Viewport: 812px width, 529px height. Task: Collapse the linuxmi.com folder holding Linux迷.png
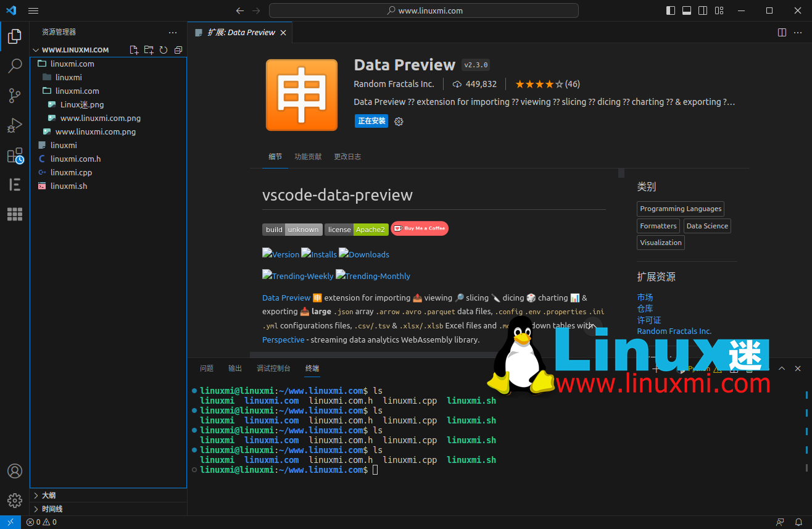click(x=77, y=91)
